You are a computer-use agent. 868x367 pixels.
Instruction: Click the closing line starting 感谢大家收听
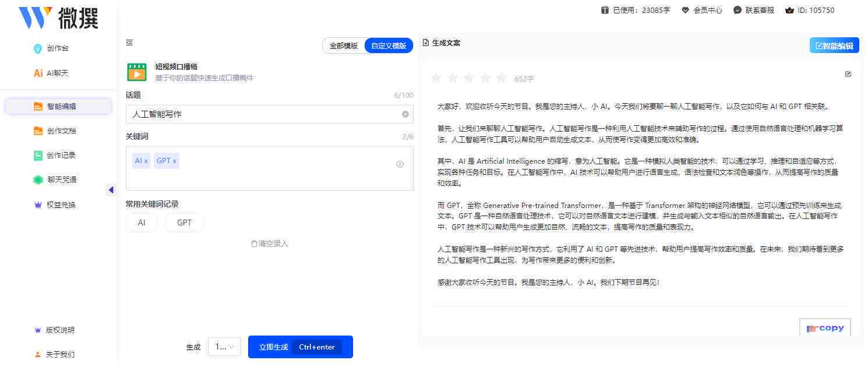point(548,283)
